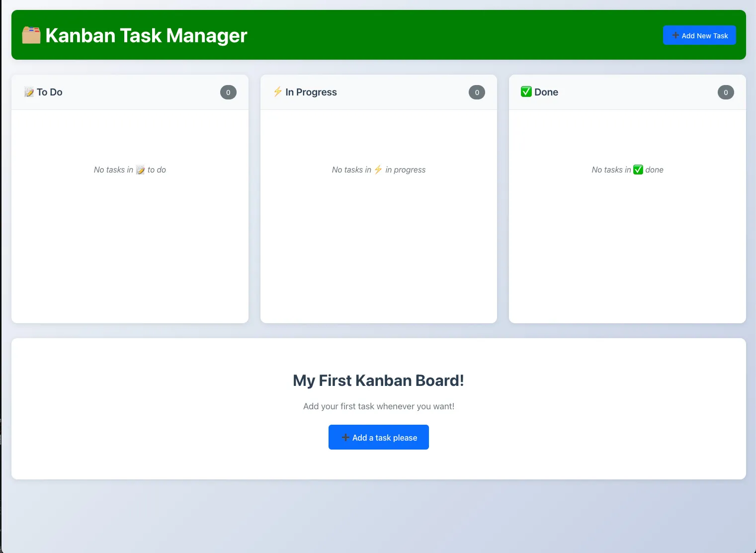Click the file box icon in header
Viewport: 756px width, 553px height.
click(31, 35)
